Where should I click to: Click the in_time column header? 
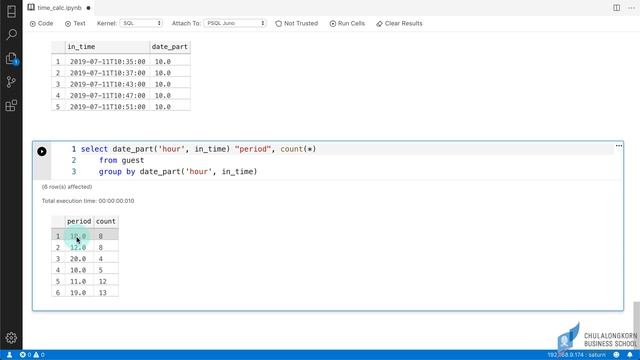107,47
